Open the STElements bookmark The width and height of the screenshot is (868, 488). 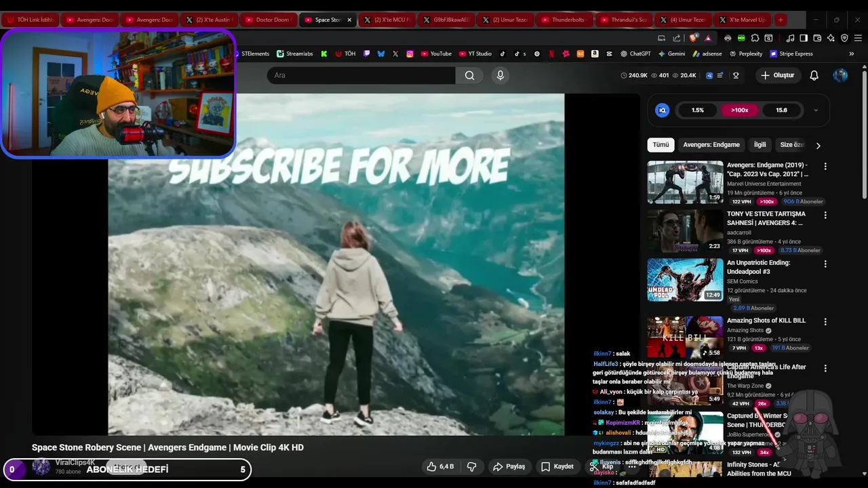[x=253, y=54]
